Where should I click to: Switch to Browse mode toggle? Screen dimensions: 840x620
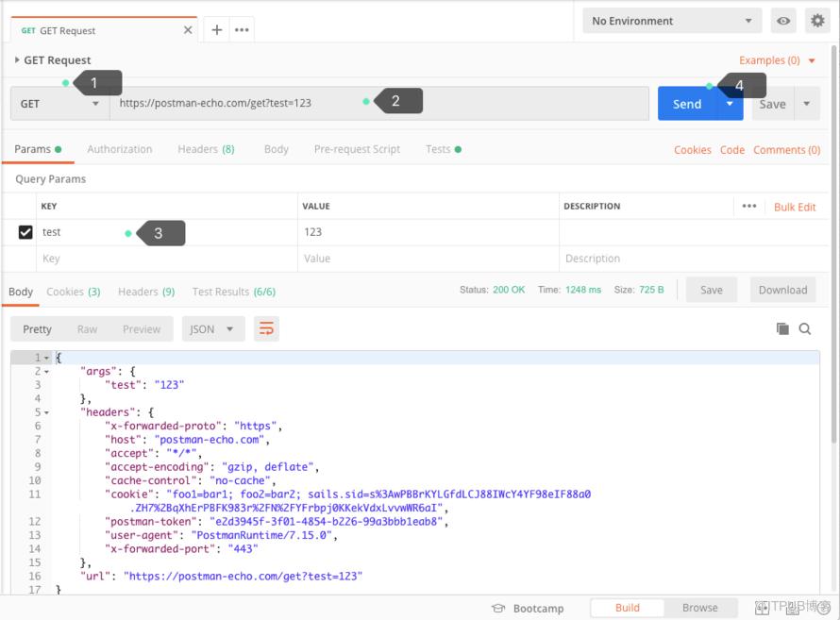pos(699,608)
